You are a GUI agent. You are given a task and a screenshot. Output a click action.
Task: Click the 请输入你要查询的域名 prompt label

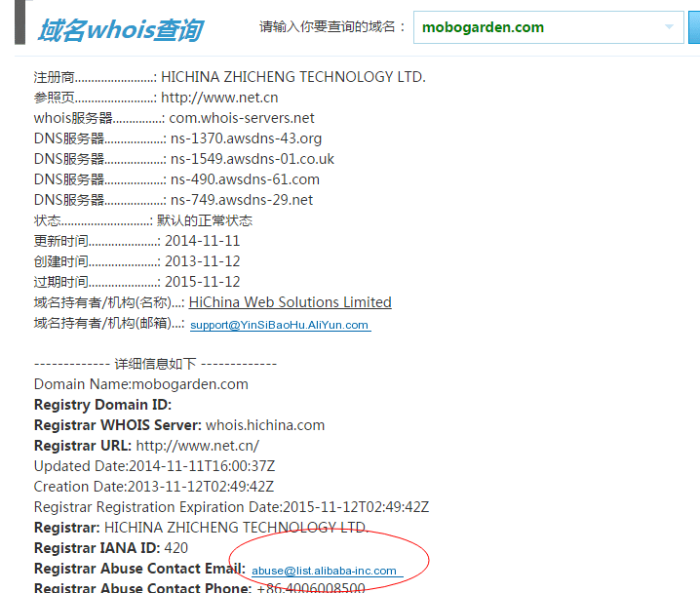coord(332,26)
